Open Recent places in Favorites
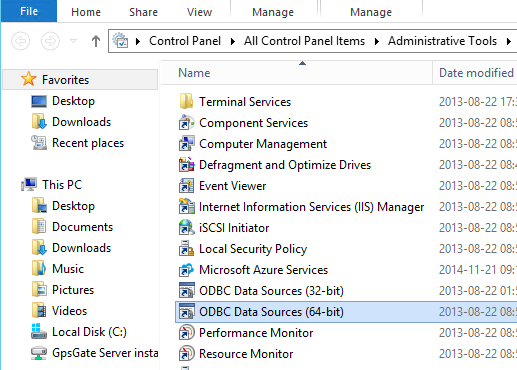Screen dimensions: 517x370 coord(88,143)
